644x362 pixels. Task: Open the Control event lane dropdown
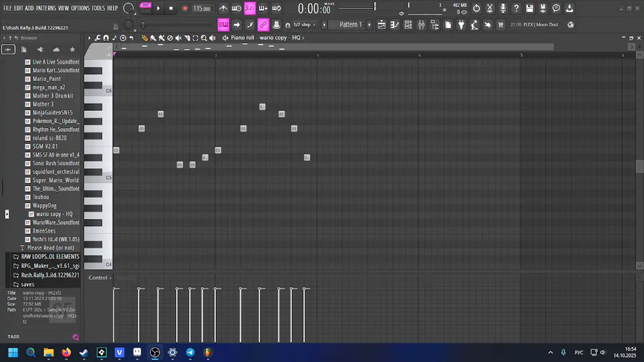(x=100, y=278)
